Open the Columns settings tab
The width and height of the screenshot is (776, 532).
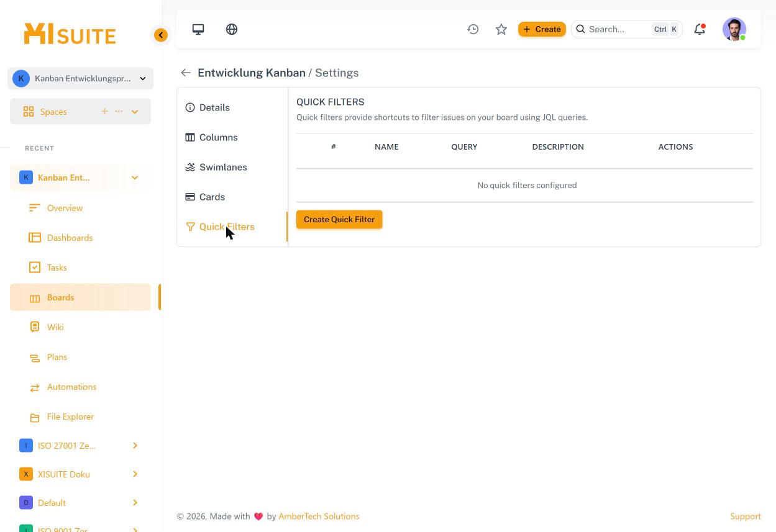(232, 137)
